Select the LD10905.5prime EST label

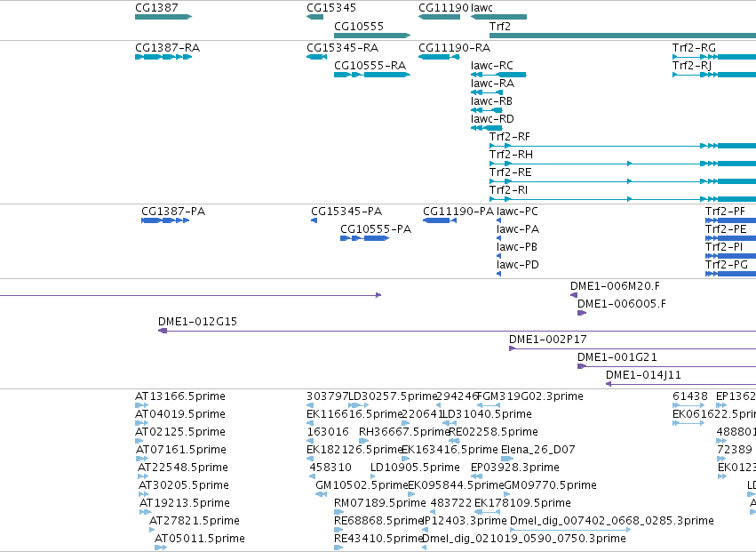pyautogui.click(x=415, y=468)
